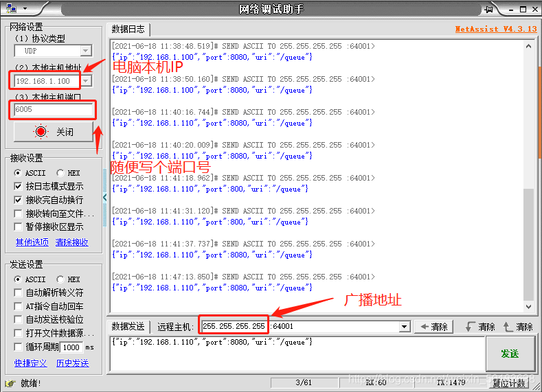Click the 复位计数 button
The width and height of the screenshot is (542, 392).
(x=509, y=383)
